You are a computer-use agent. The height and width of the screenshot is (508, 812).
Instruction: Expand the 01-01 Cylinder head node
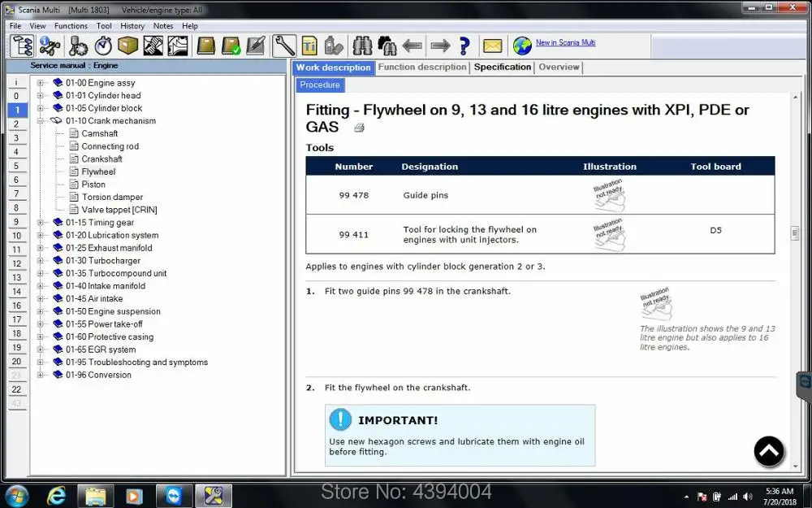tap(40, 95)
